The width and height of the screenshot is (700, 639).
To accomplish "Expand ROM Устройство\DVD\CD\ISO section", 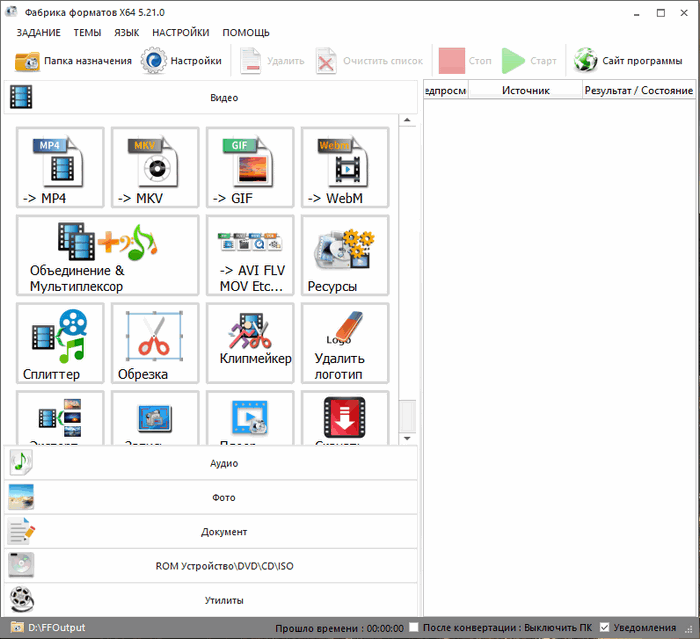I will [211, 566].
